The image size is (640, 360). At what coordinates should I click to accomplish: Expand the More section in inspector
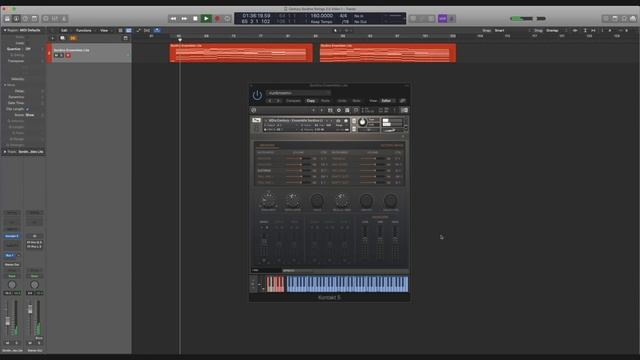[5, 85]
